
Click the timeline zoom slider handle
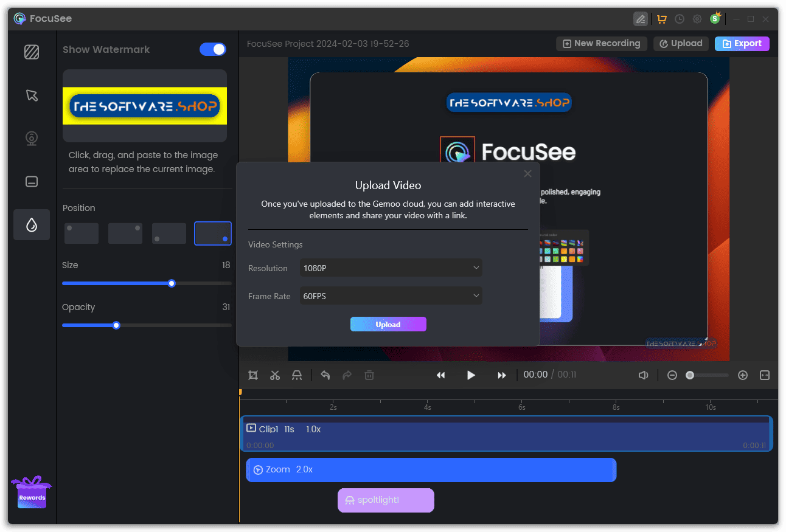point(690,375)
